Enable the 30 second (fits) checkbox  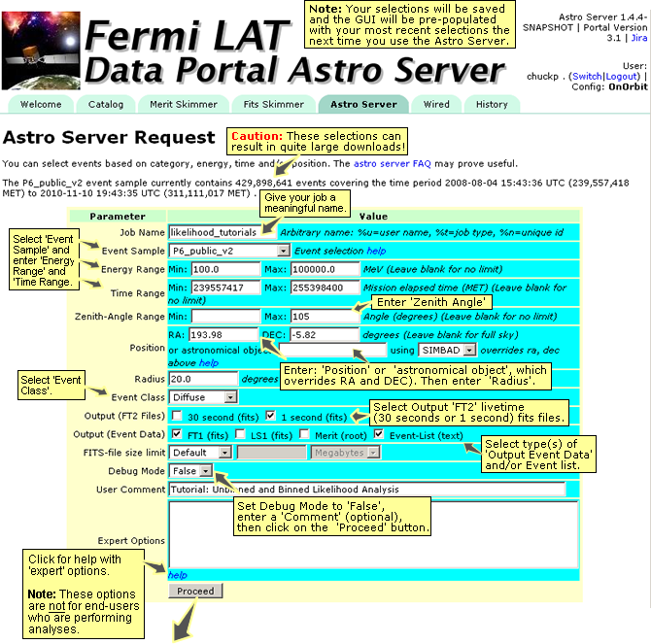click(x=177, y=415)
